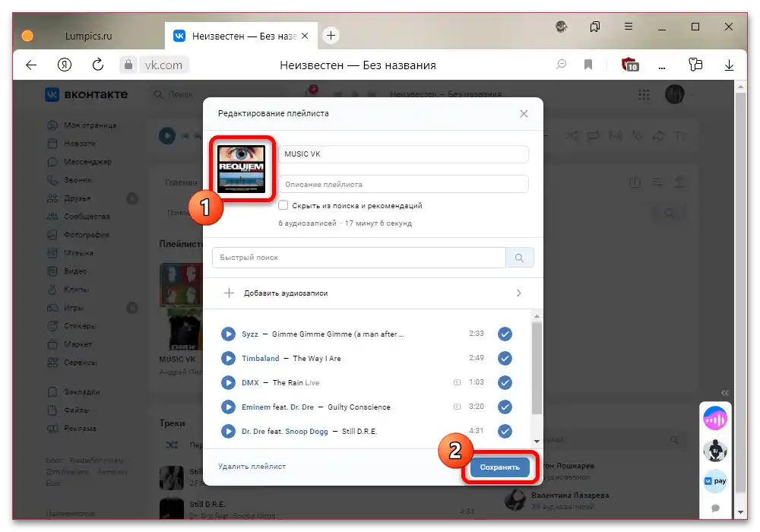Open the browser hamburger menu
The width and height of the screenshot is (760, 532).
coord(629,26)
